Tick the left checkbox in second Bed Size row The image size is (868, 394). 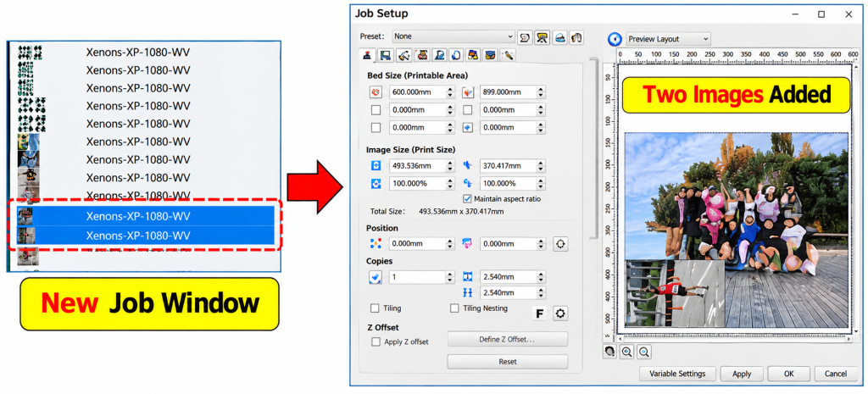coord(376,109)
